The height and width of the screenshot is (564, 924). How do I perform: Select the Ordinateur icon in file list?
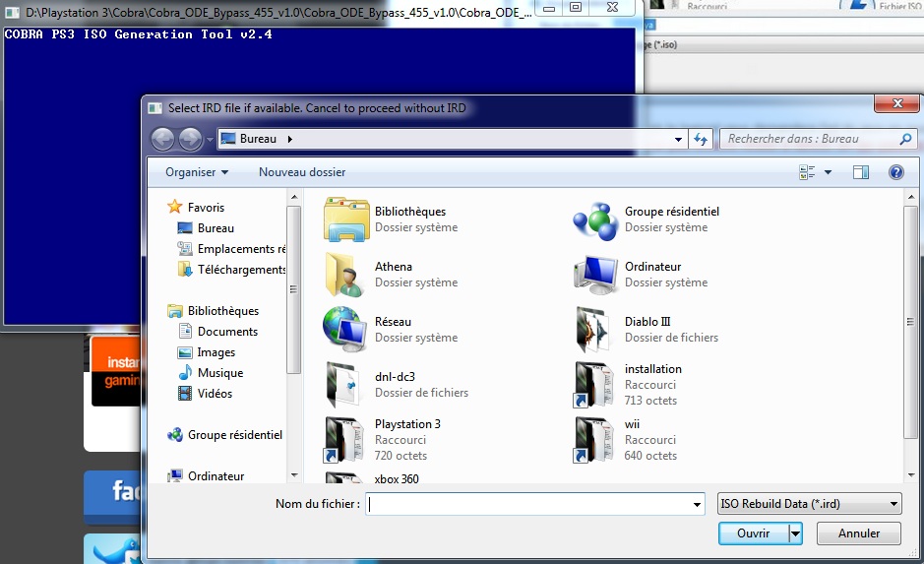click(595, 275)
